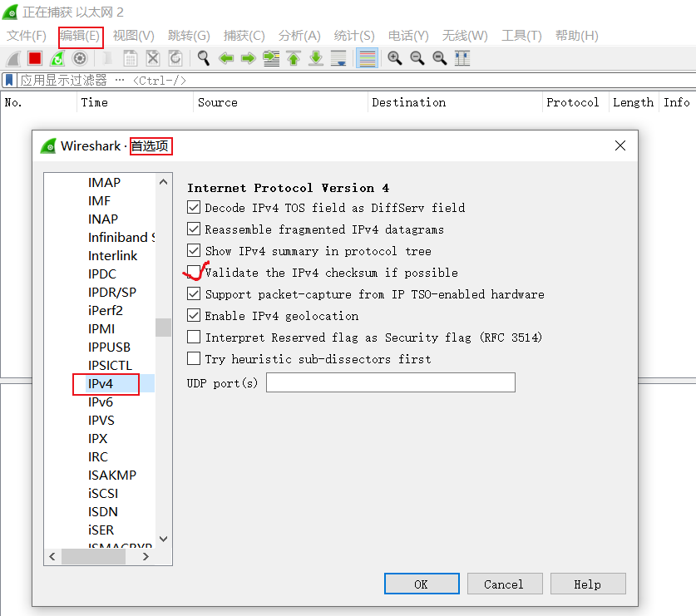Stop the capture with the red square
Viewport: 696px width, 616px height.
click(35, 58)
